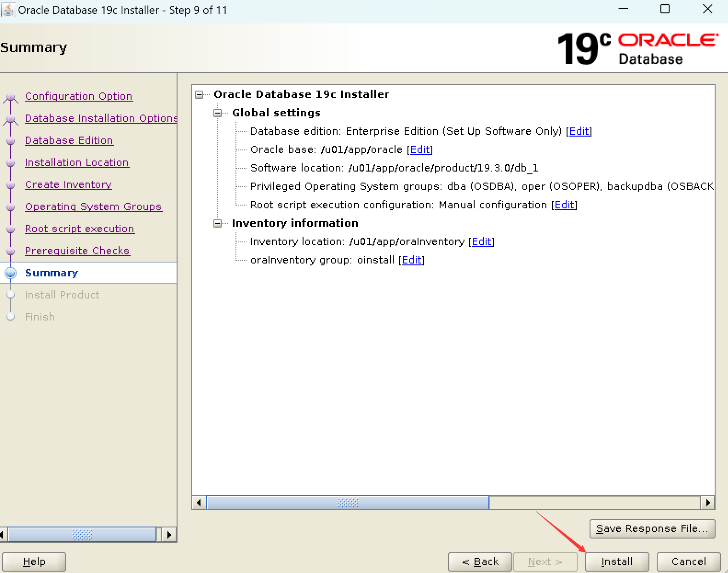
Task: Edit the oraInventory group
Action: click(412, 260)
